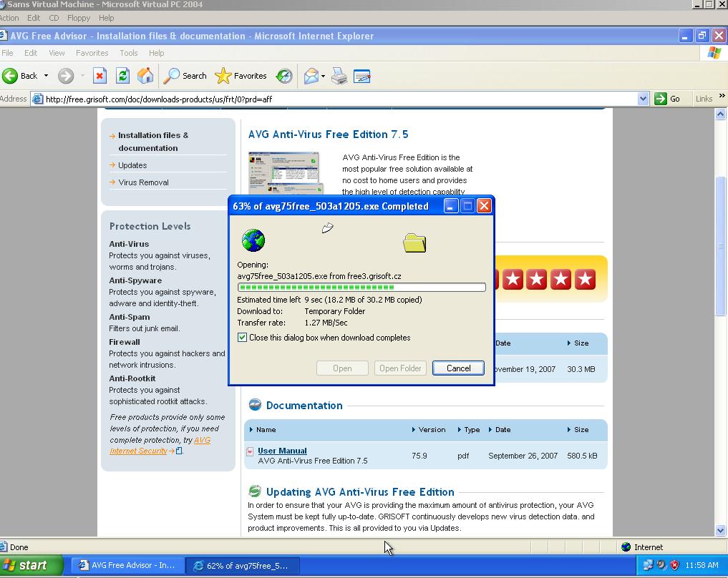The width and height of the screenshot is (728, 578).
Task: Click the download progress bar
Action: click(x=361, y=287)
